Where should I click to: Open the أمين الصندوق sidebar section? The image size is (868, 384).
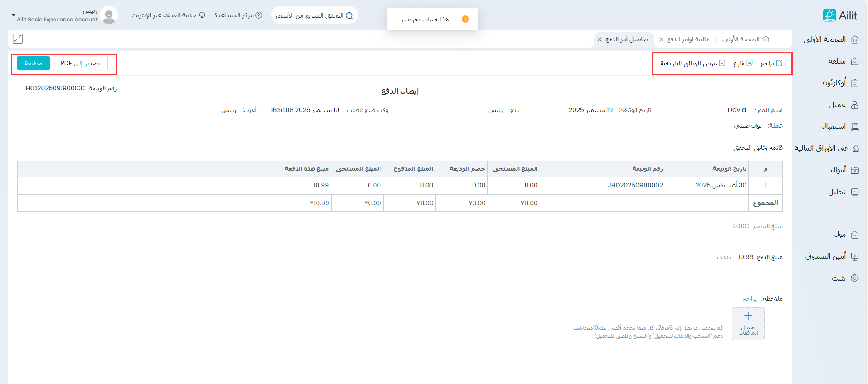(831, 256)
